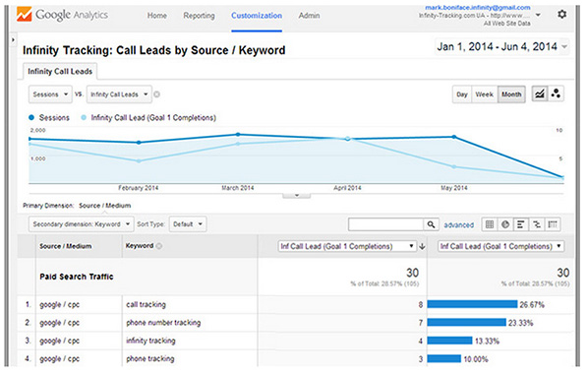This screenshot has height=374, width=588.
Task: Select the comparison view icon
Action: 537,224
